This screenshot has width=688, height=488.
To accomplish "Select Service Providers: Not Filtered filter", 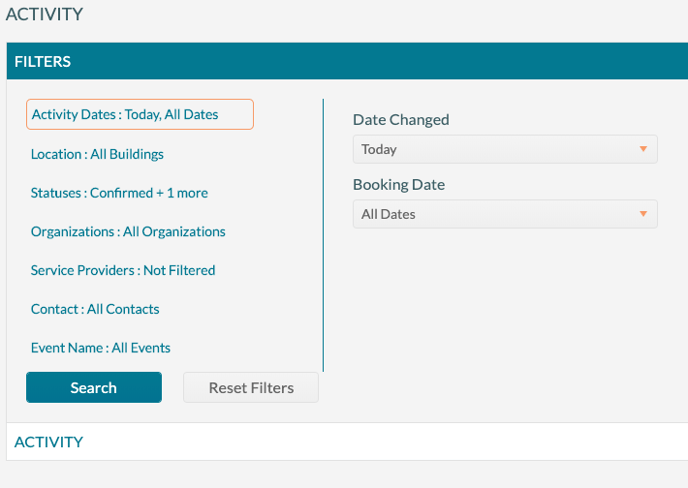I will point(123,270).
